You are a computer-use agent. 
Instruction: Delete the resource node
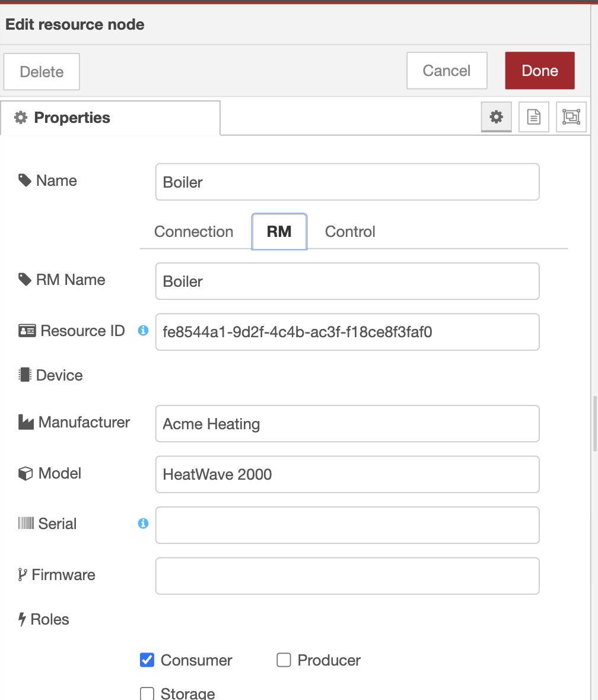(42, 71)
